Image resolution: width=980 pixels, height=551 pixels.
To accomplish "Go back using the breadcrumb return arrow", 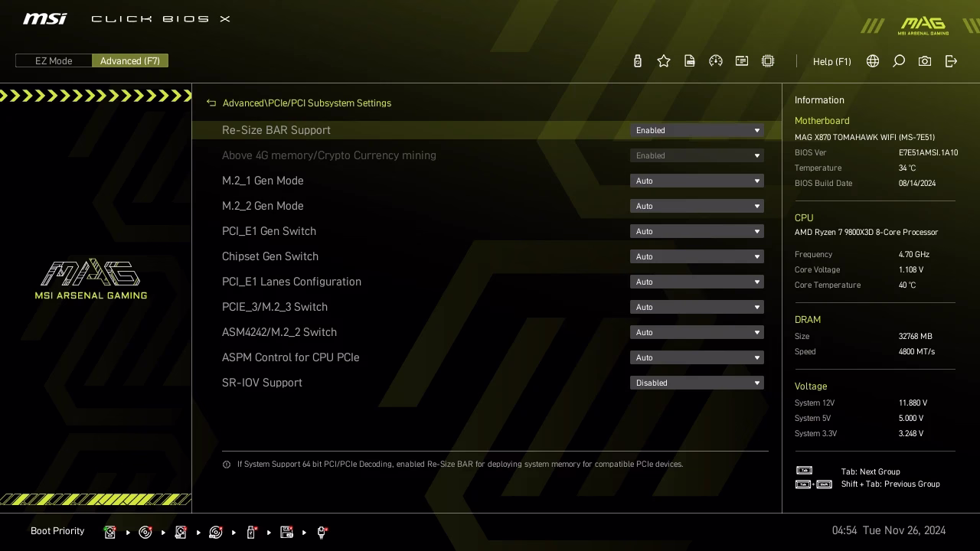I will 211,103.
